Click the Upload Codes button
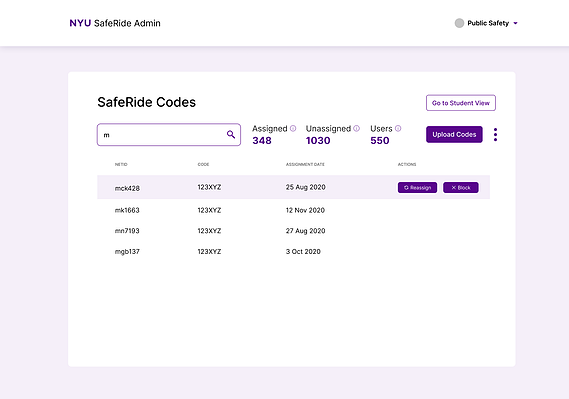The height and width of the screenshot is (399, 569). pos(454,135)
